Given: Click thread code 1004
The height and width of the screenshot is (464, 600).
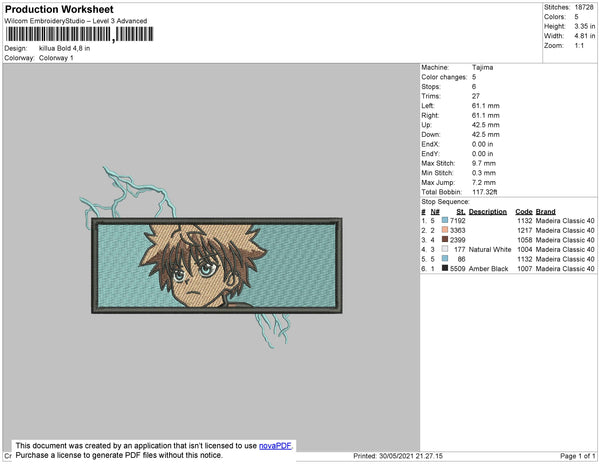Looking at the screenshot, I should click(x=525, y=249).
